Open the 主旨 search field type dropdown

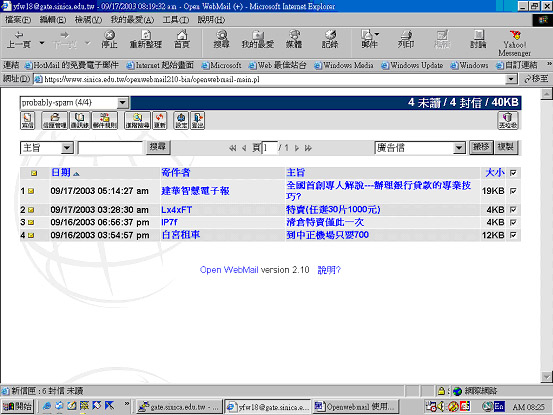[67, 148]
